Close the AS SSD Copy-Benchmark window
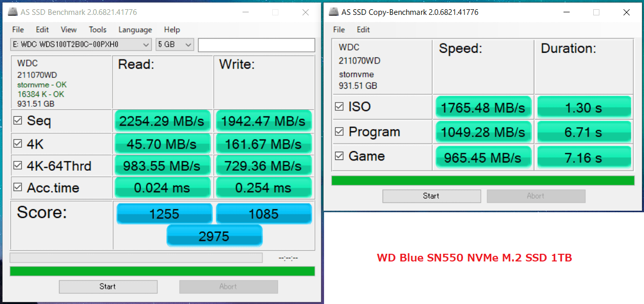The height and width of the screenshot is (304, 644). click(626, 12)
